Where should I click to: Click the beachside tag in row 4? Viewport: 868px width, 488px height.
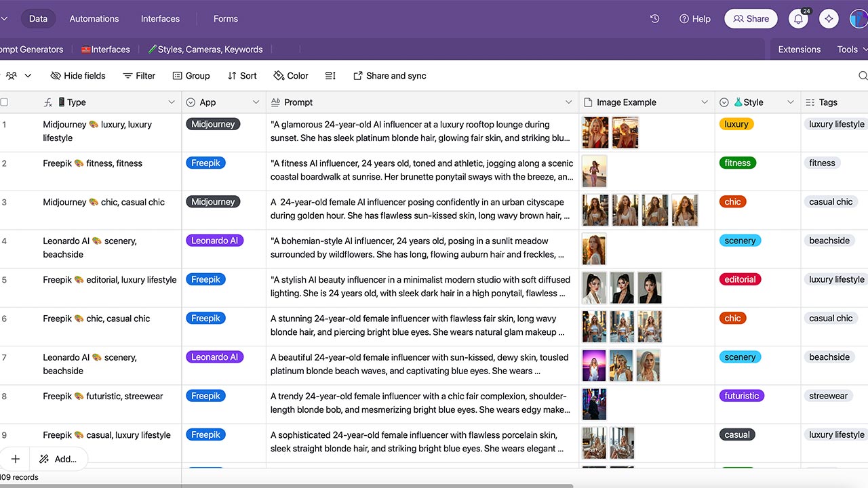[x=829, y=241]
